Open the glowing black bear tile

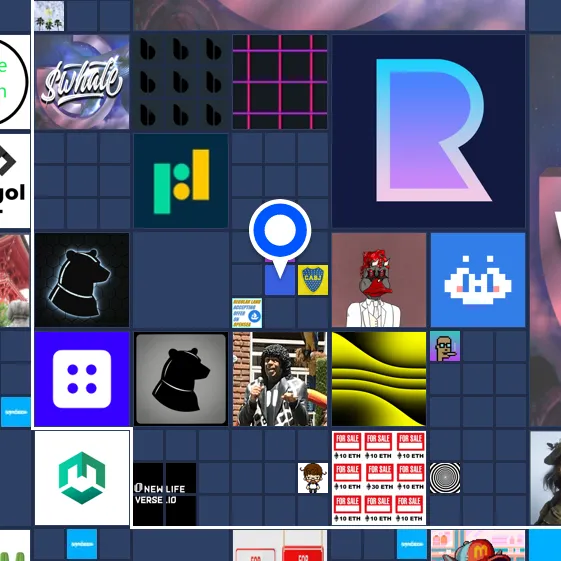[82, 280]
